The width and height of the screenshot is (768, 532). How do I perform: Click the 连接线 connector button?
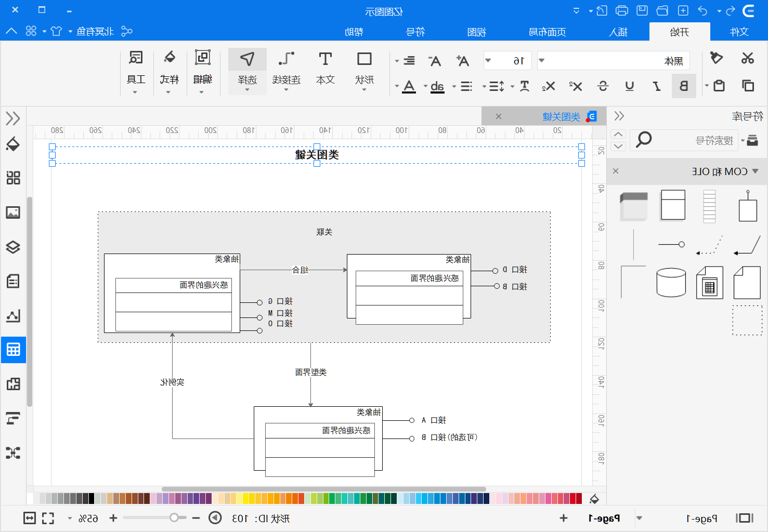click(x=287, y=71)
